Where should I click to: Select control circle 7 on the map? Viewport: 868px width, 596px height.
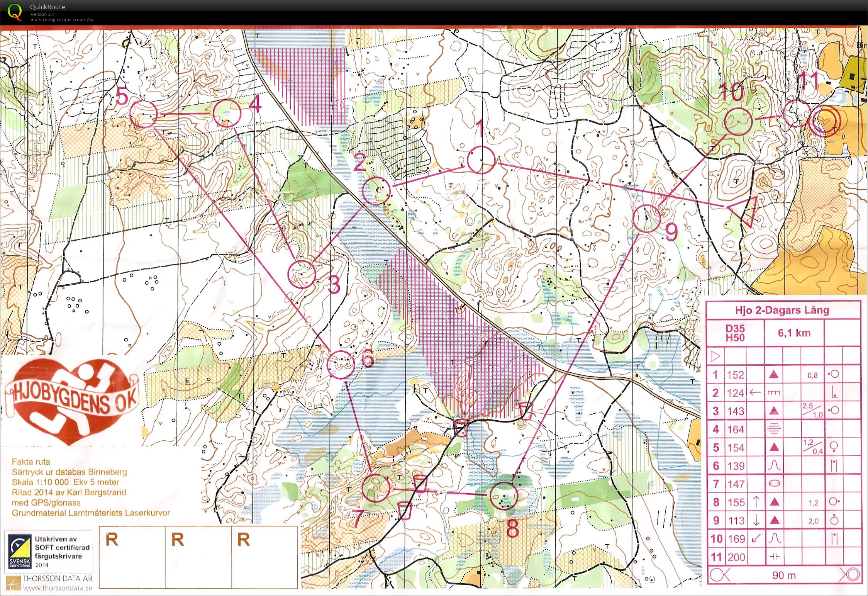coord(376,488)
